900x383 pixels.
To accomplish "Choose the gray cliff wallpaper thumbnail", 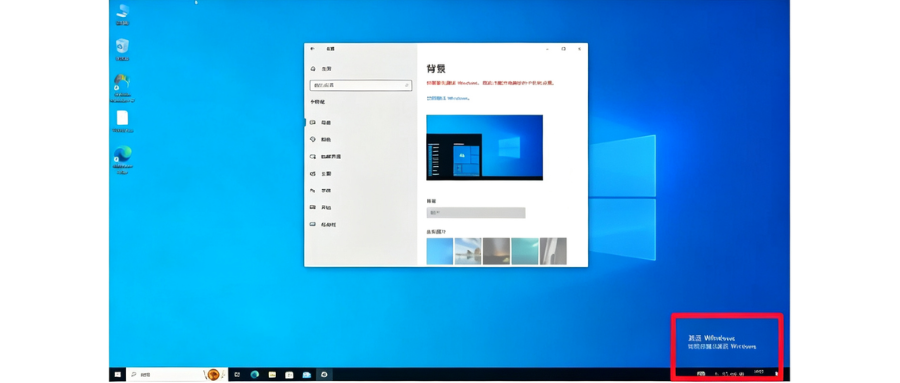I will (553, 251).
